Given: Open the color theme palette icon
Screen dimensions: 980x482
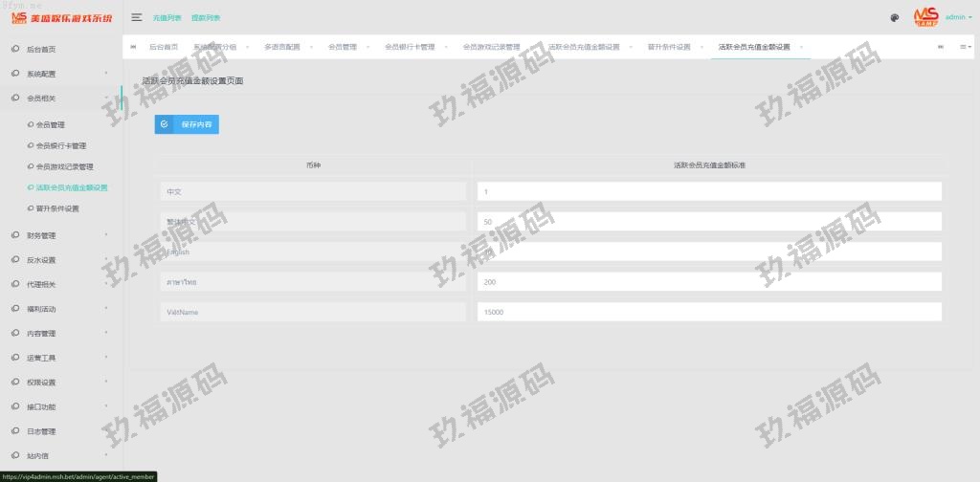Looking at the screenshot, I should [x=894, y=17].
